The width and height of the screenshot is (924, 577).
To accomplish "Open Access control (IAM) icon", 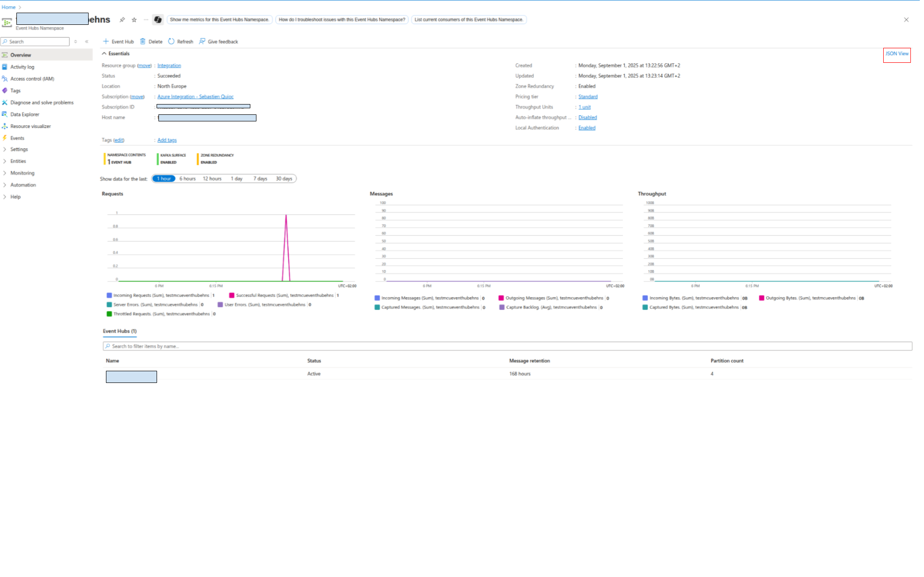I will (5, 79).
